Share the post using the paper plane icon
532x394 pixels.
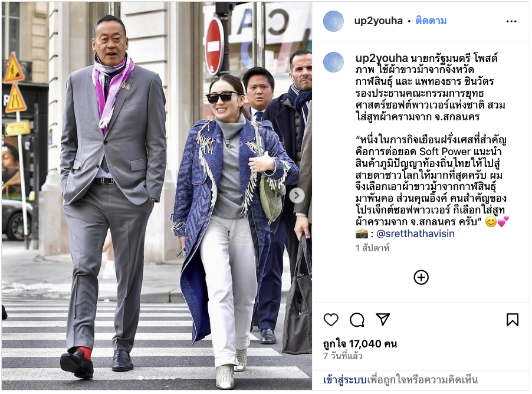(x=383, y=319)
